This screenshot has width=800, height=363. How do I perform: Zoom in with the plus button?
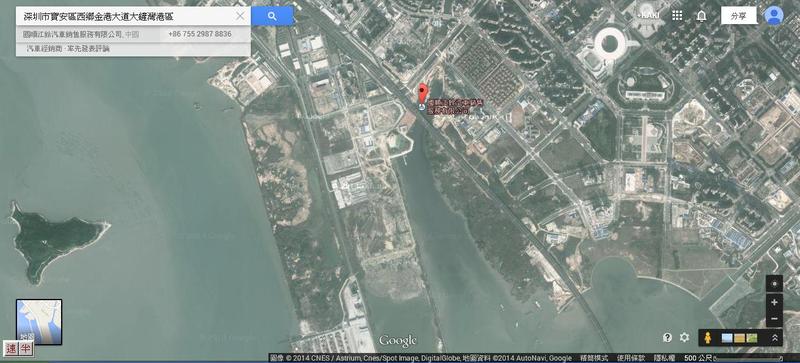(x=774, y=302)
